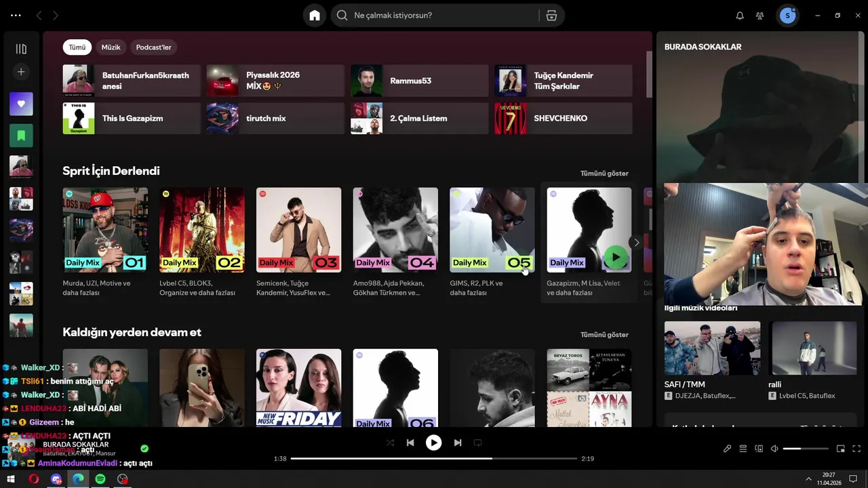Viewport: 868px width, 488px height.
Task: Show all of Kaldığın yerden devam et
Action: 604,335
